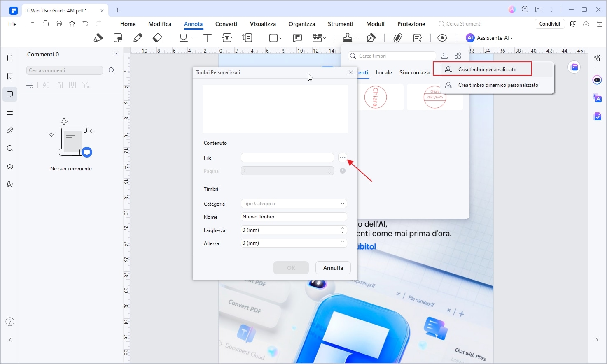
Task: Select the Attachment paperclip tool
Action: 397,38
